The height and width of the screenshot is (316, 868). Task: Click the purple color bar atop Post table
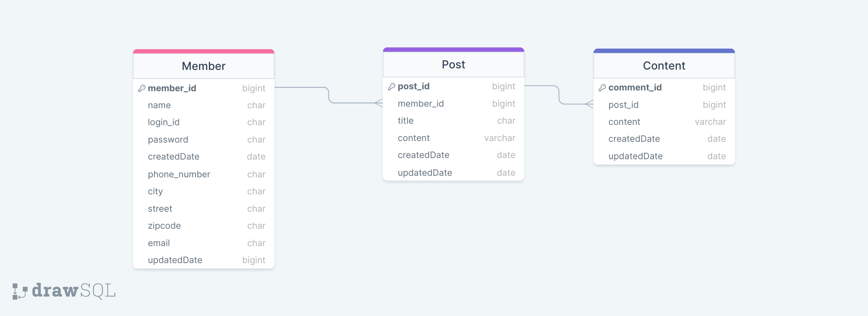click(454, 50)
